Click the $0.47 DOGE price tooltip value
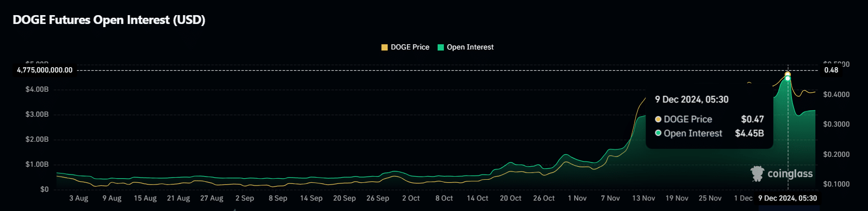The width and height of the screenshot is (868, 211). [752, 119]
